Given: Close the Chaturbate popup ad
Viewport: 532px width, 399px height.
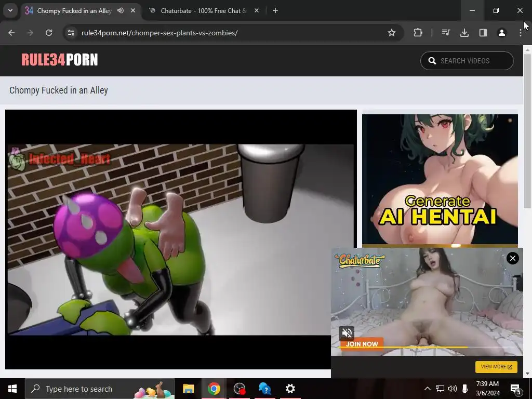Looking at the screenshot, I should pos(513,258).
